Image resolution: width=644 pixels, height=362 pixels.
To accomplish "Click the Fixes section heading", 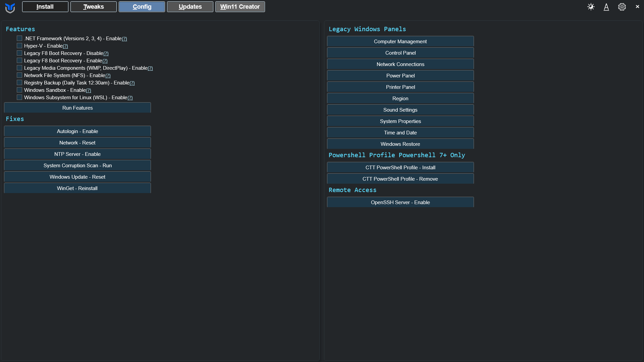I will click(15, 119).
